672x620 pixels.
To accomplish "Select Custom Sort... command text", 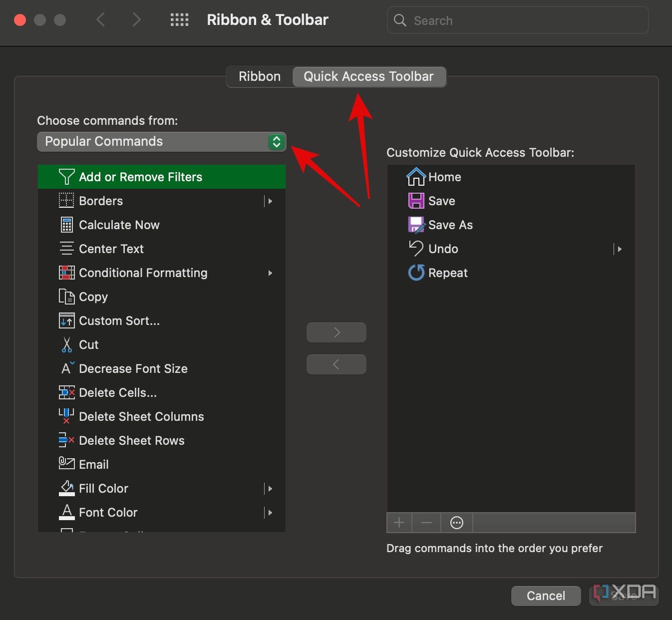I will [x=119, y=321].
